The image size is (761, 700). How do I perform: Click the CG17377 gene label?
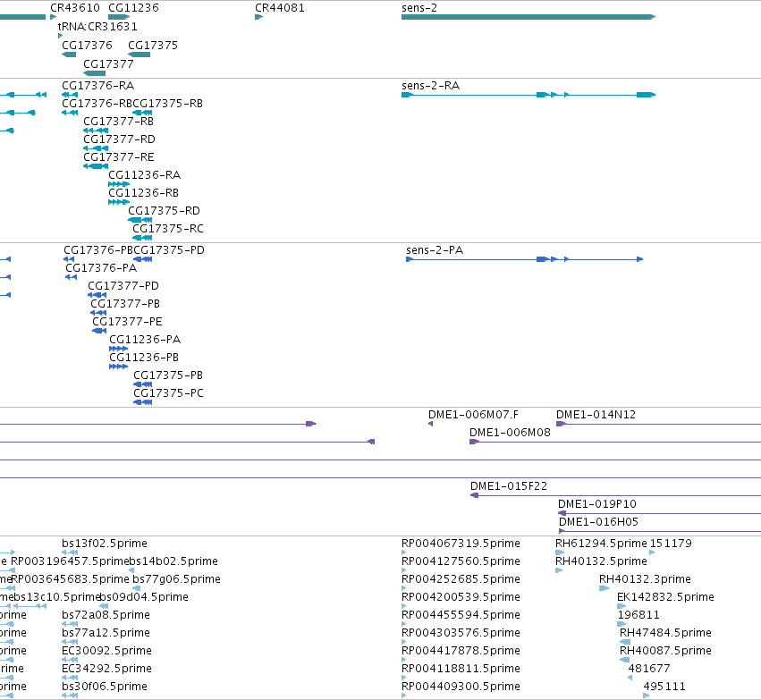108,64
